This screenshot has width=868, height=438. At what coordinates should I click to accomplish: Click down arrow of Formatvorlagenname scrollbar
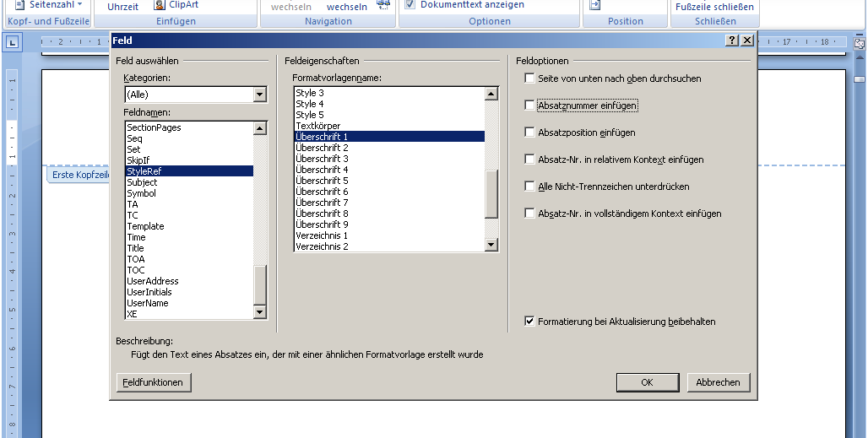click(491, 245)
